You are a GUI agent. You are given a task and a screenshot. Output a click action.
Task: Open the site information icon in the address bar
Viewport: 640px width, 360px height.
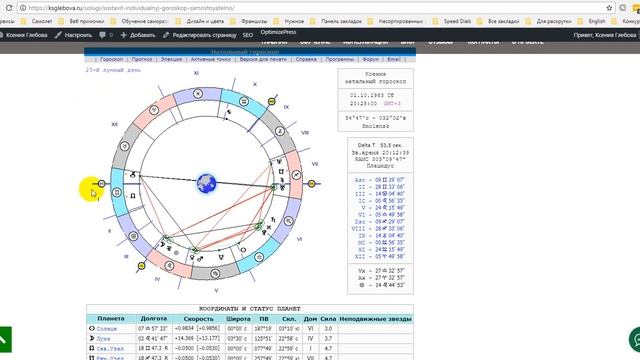pyautogui.click(x=23, y=8)
